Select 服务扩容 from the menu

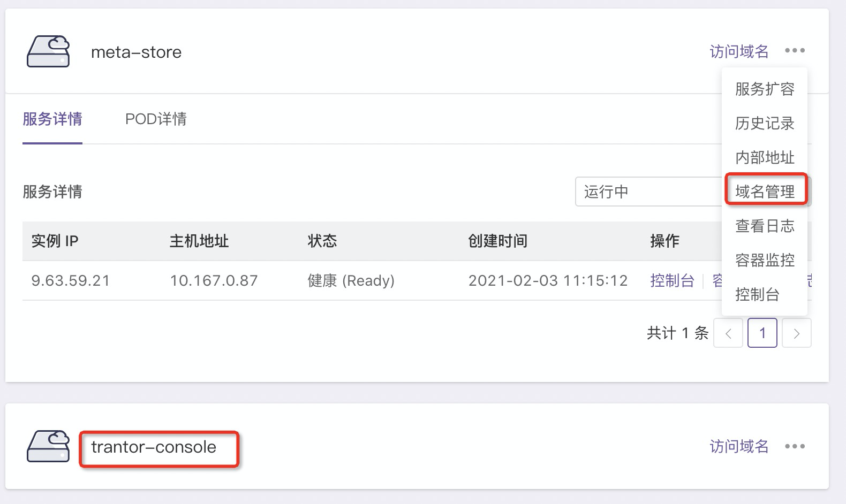point(765,89)
